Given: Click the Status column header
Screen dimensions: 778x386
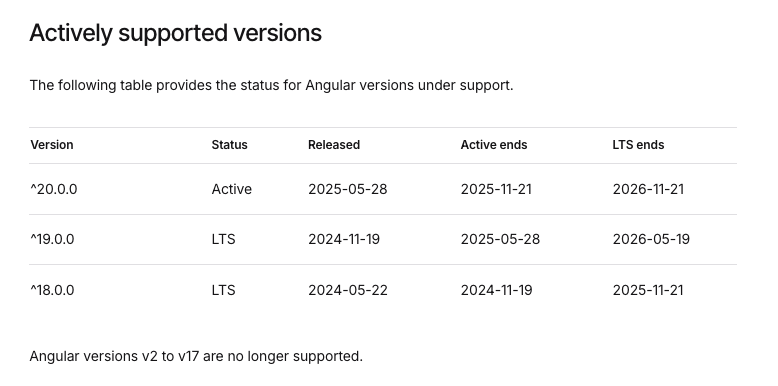Looking at the screenshot, I should pos(229,145).
